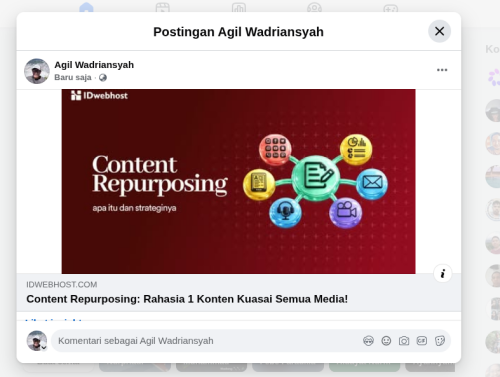
Task: Open the Content Repurposing link preview image
Action: click(238, 181)
